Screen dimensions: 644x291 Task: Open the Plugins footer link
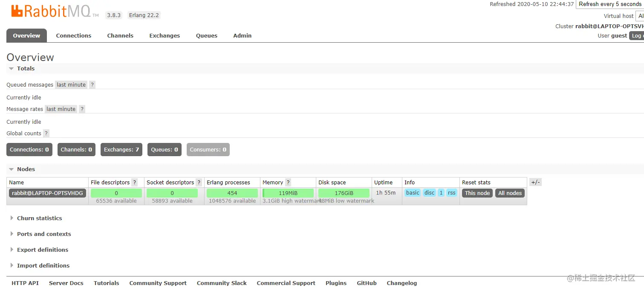(x=336, y=283)
